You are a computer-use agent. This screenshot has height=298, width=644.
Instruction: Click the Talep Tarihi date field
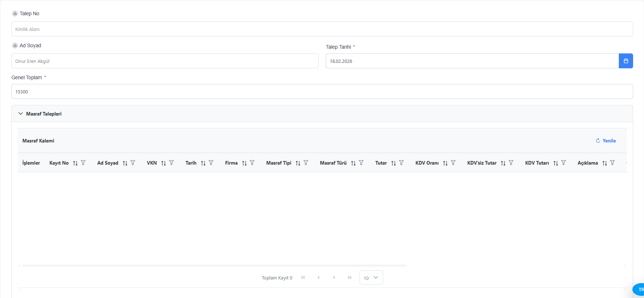click(x=472, y=61)
